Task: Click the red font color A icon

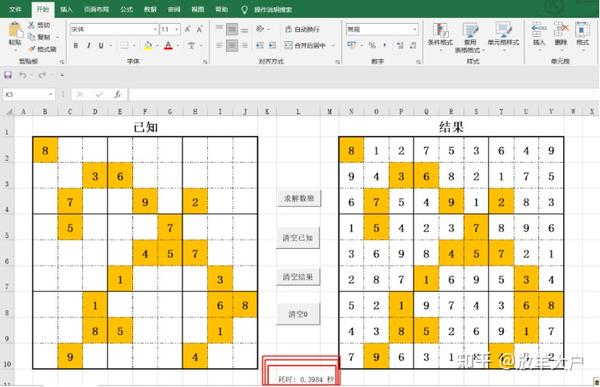Action: click(x=168, y=46)
